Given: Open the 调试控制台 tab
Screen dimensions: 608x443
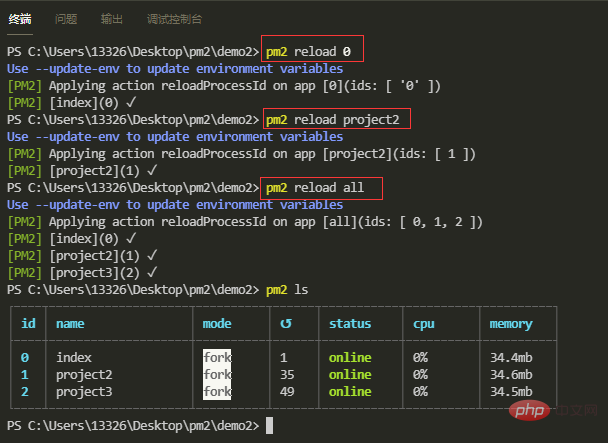Looking at the screenshot, I should (x=174, y=19).
